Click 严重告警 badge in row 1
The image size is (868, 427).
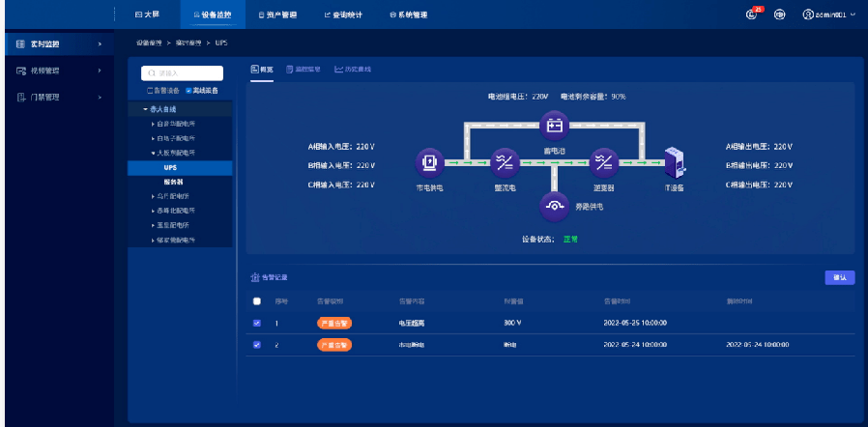334,323
